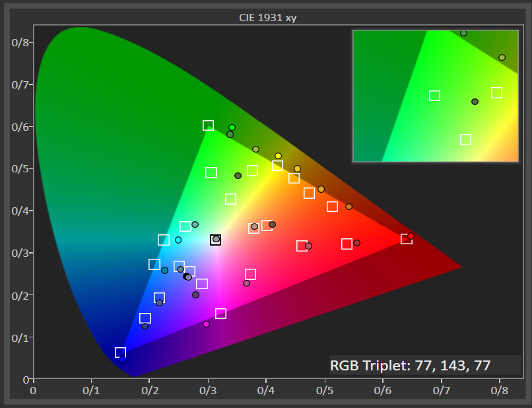The image size is (532, 408).
Task: Select the bright magenta measured dot
Action: [207, 324]
